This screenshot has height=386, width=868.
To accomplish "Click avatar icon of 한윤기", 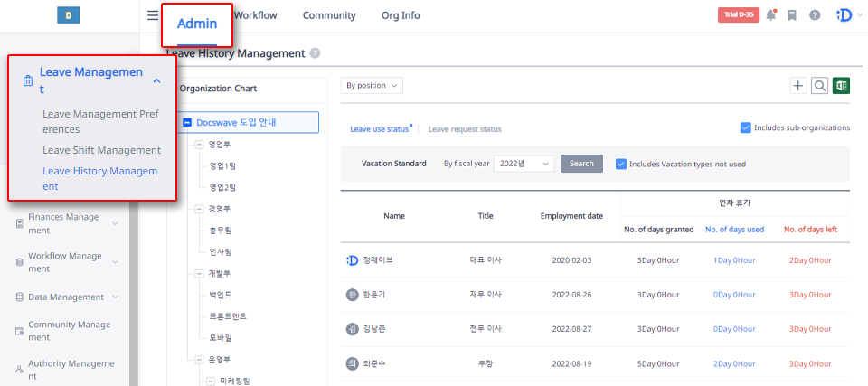I will coord(352,295).
